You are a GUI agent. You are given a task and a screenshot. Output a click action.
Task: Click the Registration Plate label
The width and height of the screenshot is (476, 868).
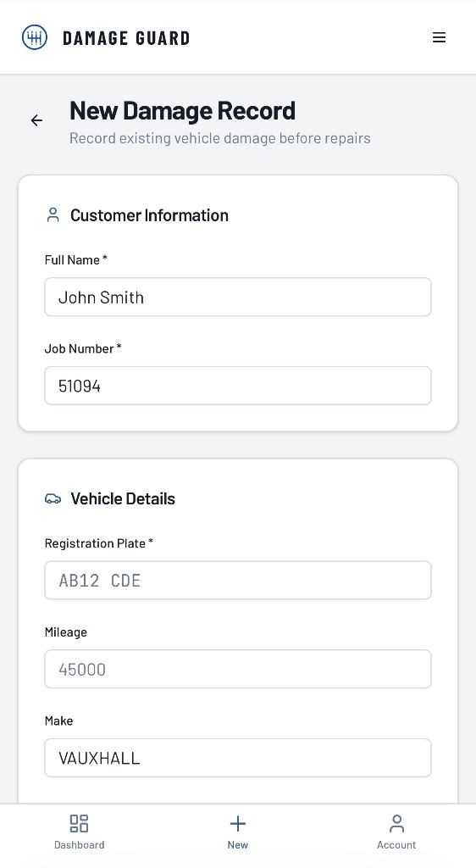click(95, 543)
